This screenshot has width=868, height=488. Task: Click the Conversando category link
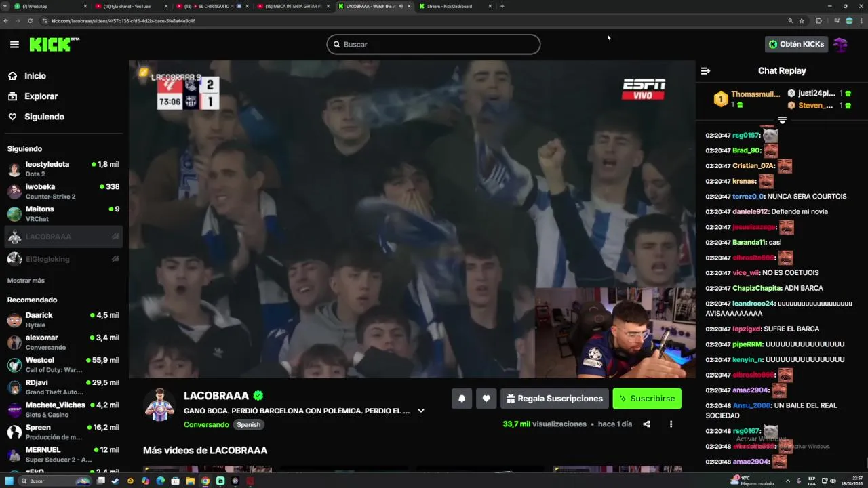[206, 424]
